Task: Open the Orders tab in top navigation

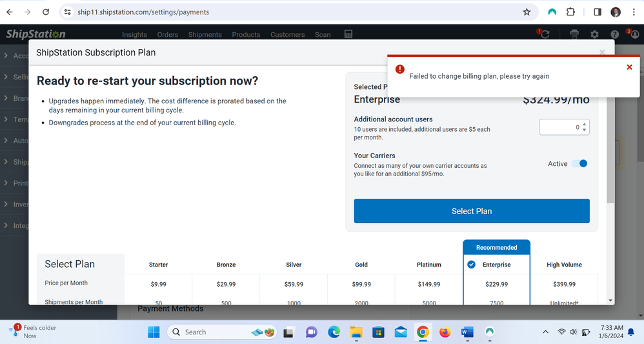Action: click(168, 35)
